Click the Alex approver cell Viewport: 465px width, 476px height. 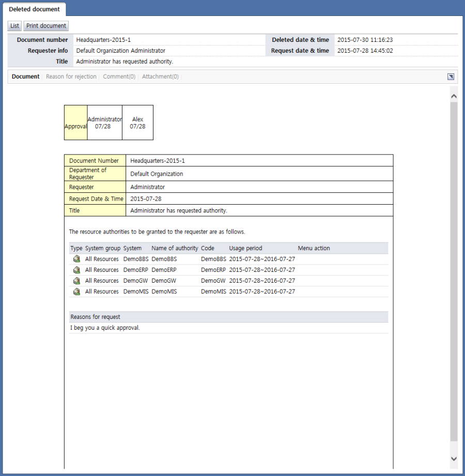click(x=137, y=123)
